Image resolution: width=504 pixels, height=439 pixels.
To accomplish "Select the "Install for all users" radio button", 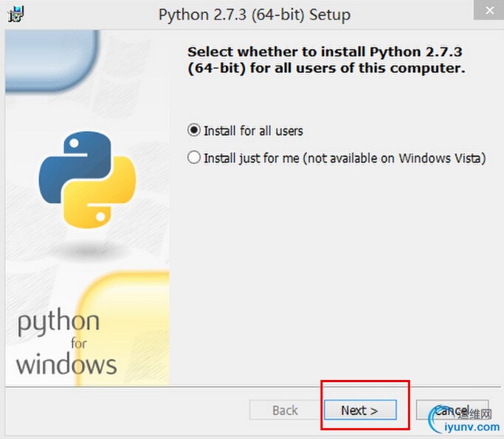I will (x=194, y=131).
